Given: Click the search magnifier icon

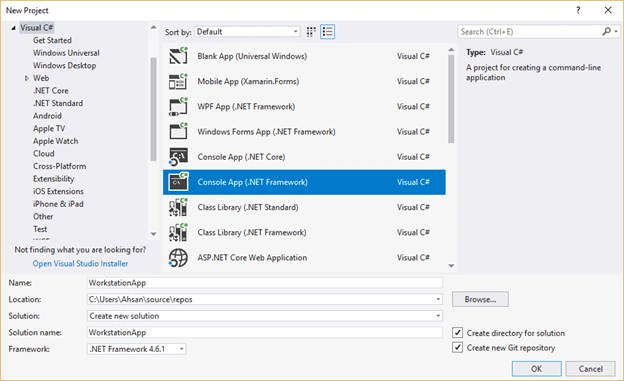Looking at the screenshot, I should pyautogui.click(x=606, y=31).
